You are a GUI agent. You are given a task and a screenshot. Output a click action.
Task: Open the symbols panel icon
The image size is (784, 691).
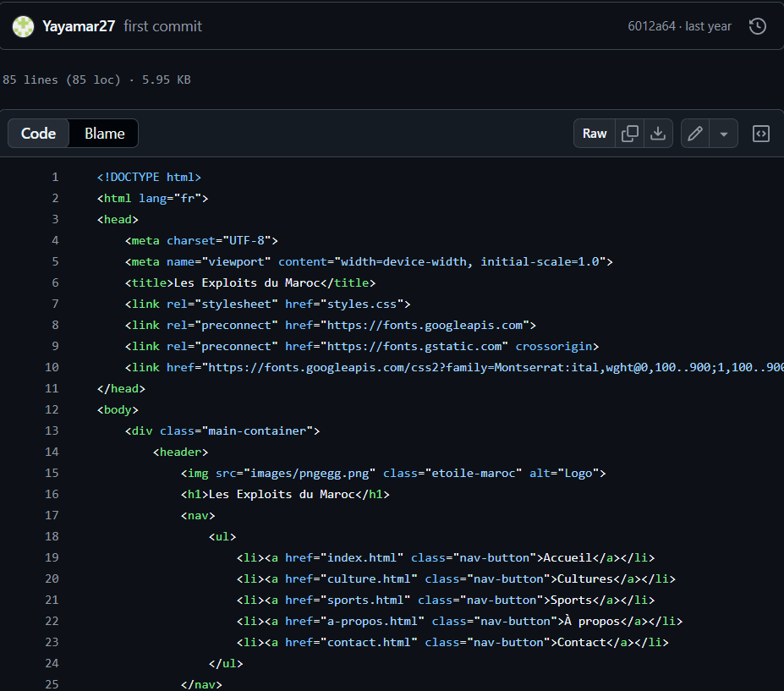tap(760, 133)
